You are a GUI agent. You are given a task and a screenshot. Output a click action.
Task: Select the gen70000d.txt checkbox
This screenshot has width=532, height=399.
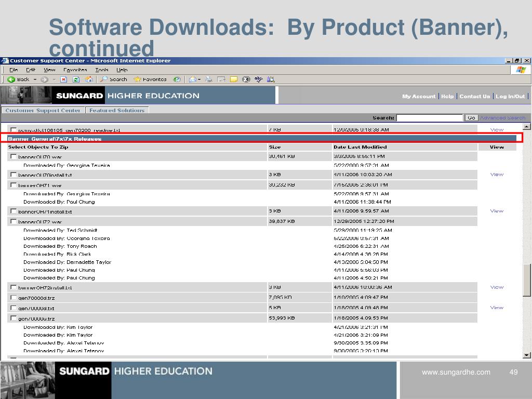pos(14,308)
